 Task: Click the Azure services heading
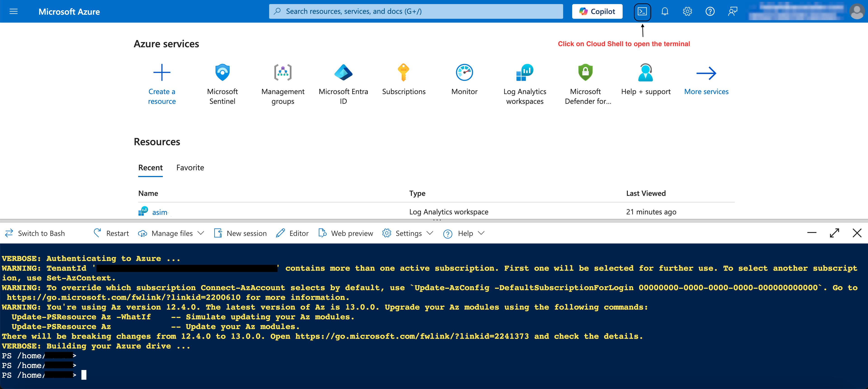click(166, 44)
